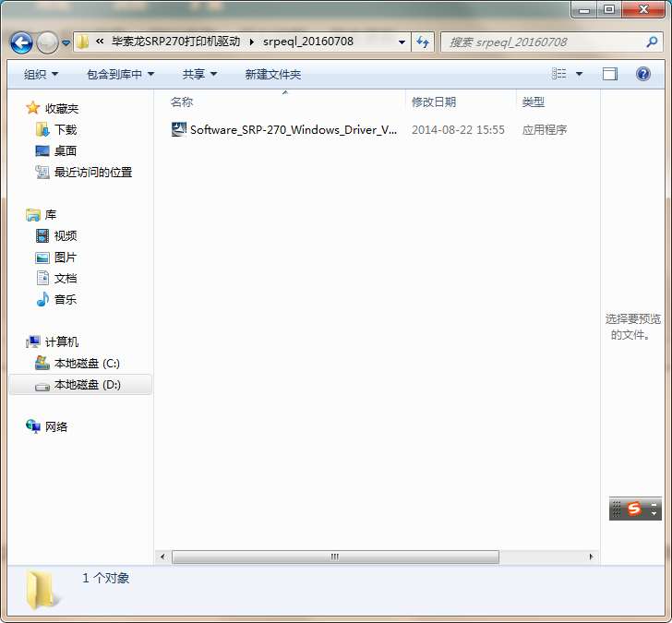Click the 本地磁盘 (C:) drive icon
The height and width of the screenshot is (623, 672).
(x=42, y=363)
